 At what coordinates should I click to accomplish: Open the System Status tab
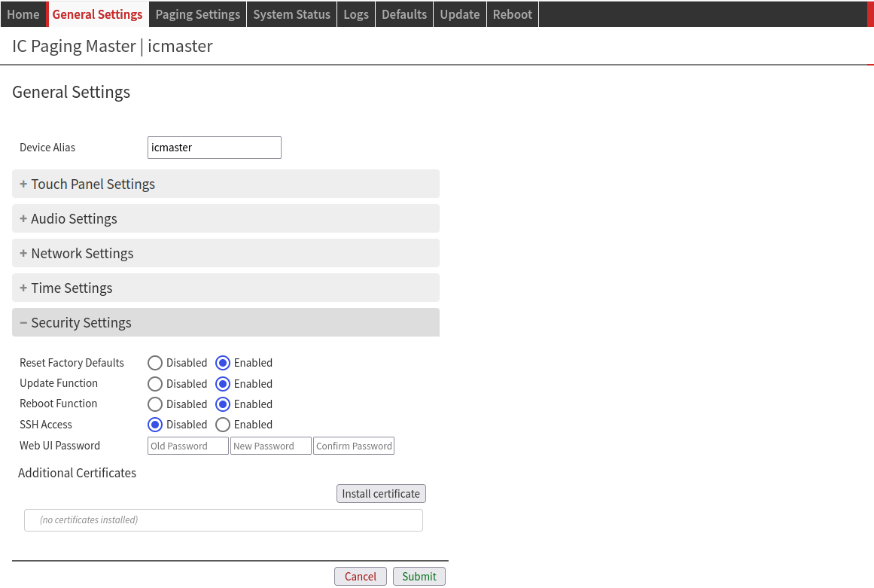pos(291,14)
